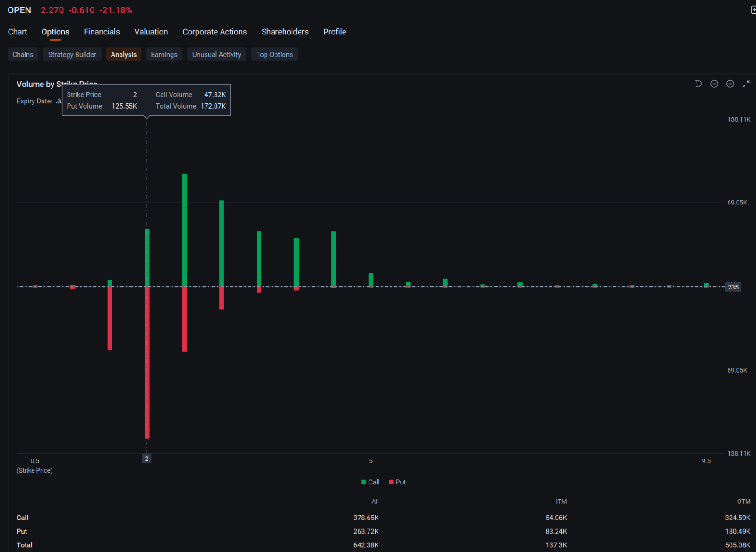Click the 235 price label on right axis

tap(733, 287)
